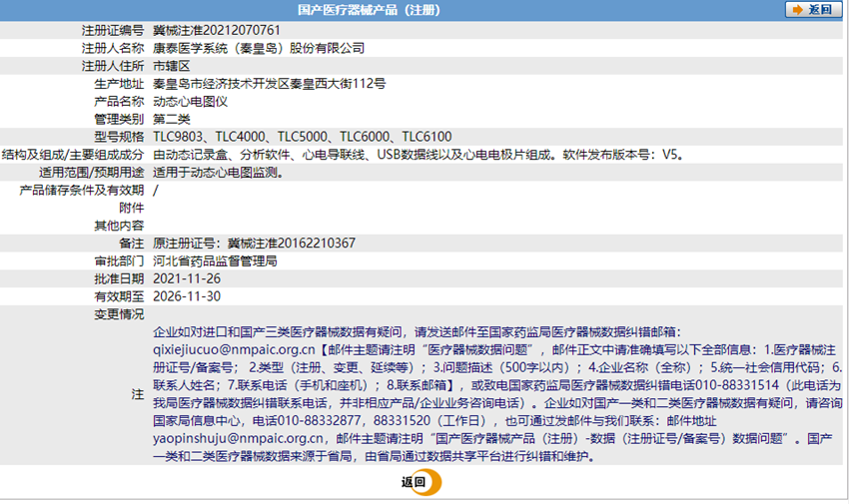Click the 生产地址 label
This screenshot has width=849, height=504.
coord(119,84)
